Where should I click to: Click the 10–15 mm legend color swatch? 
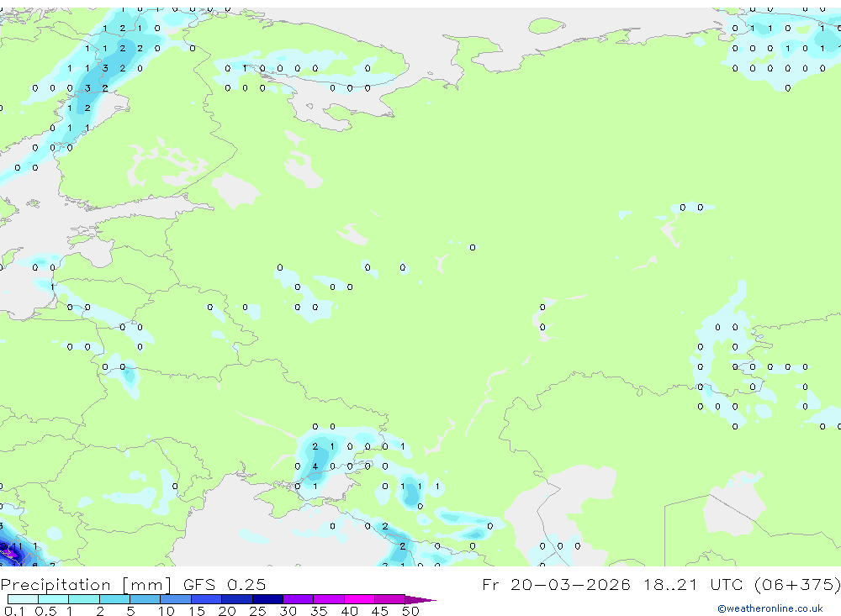click(176, 599)
